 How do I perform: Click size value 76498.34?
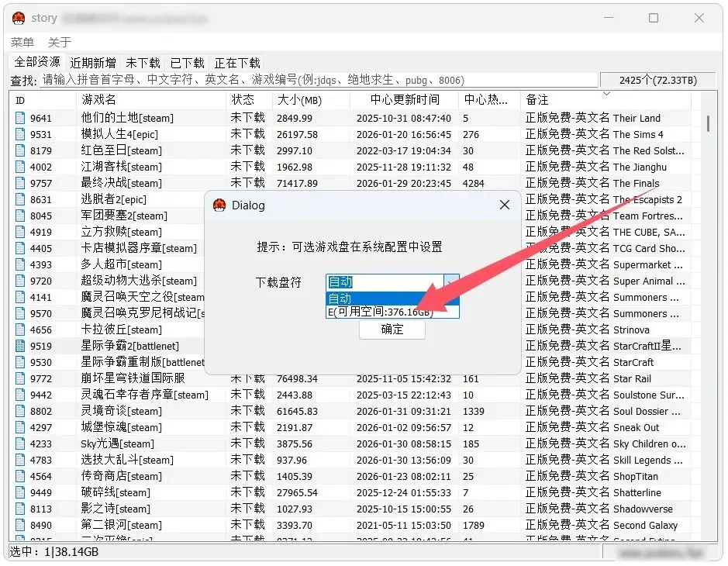pos(297,379)
